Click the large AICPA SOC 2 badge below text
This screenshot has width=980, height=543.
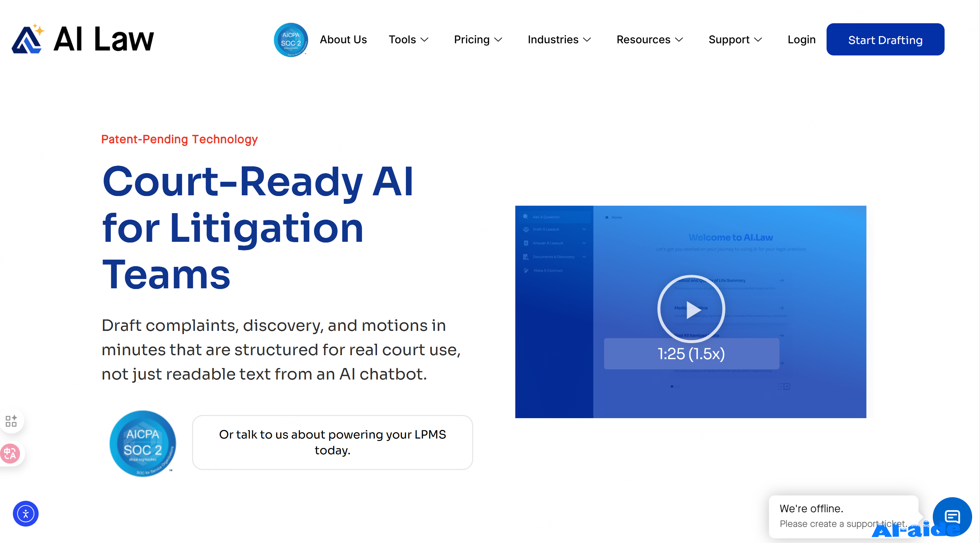point(143,443)
